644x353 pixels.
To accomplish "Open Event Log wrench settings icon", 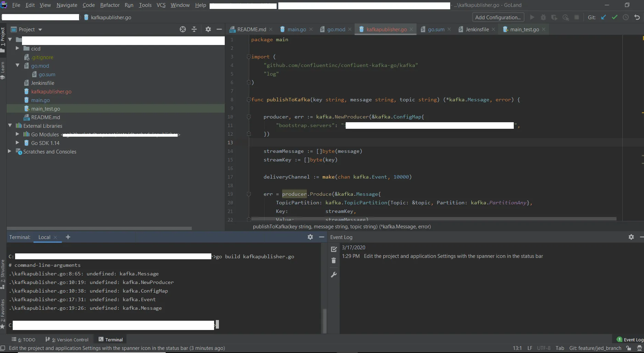I will coord(333,275).
